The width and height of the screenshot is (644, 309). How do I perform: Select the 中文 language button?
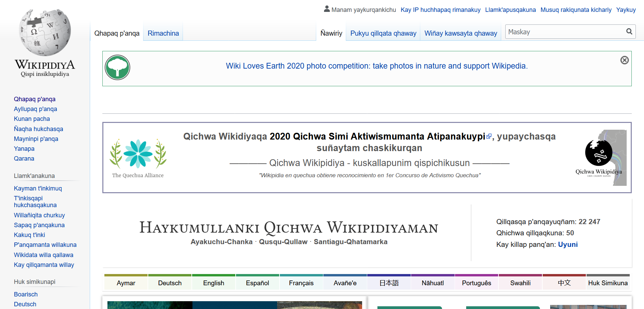tap(564, 282)
